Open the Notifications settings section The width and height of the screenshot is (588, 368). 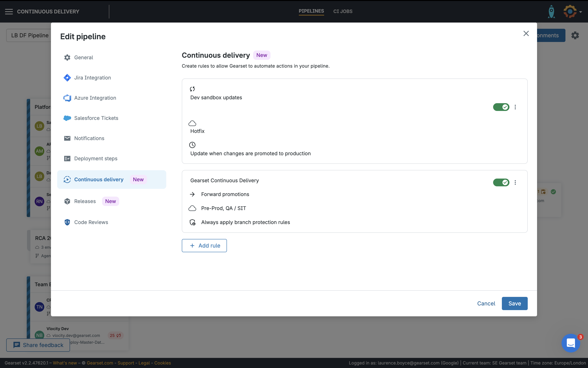point(112,138)
